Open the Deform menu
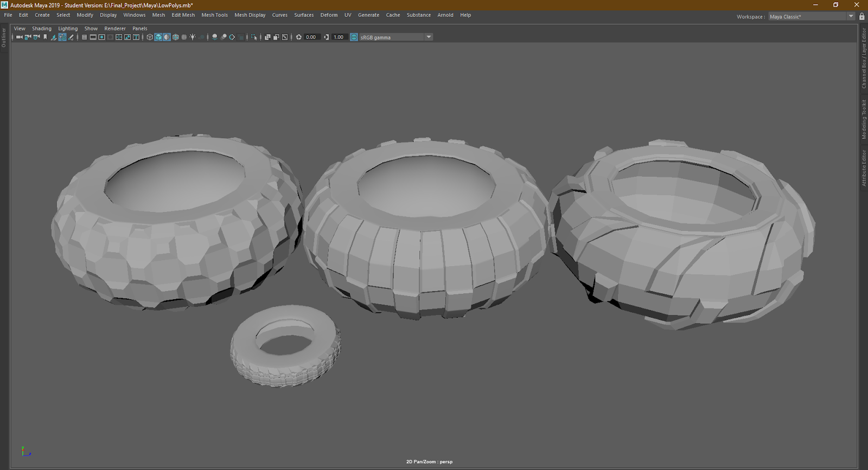Image resolution: width=868 pixels, height=470 pixels. [x=329, y=15]
